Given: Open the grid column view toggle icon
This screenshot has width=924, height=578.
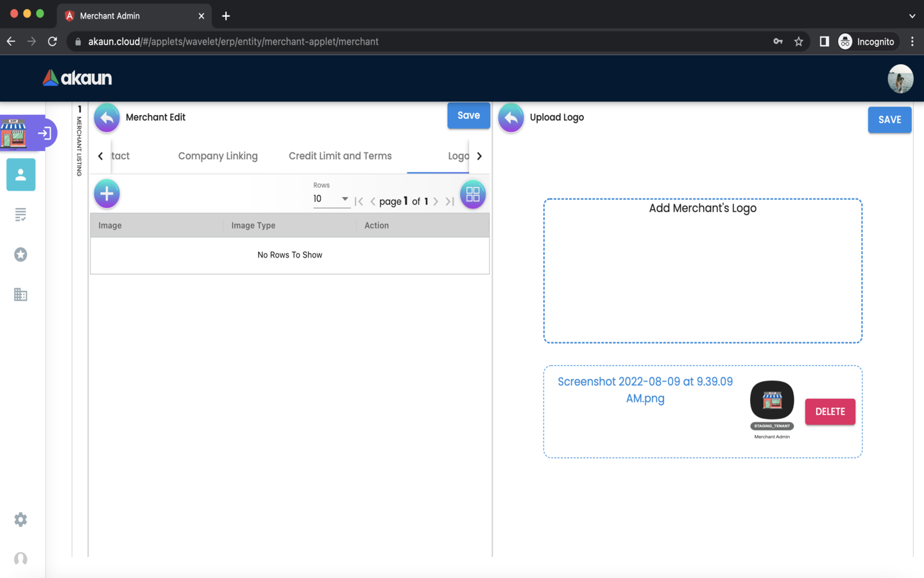Looking at the screenshot, I should (472, 194).
